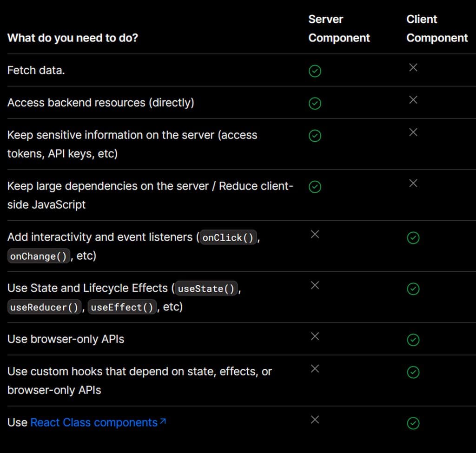Click the onChange() code badge
The height and width of the screenshot is (453, 476).
pyautogui.click(x=39, y=256)
